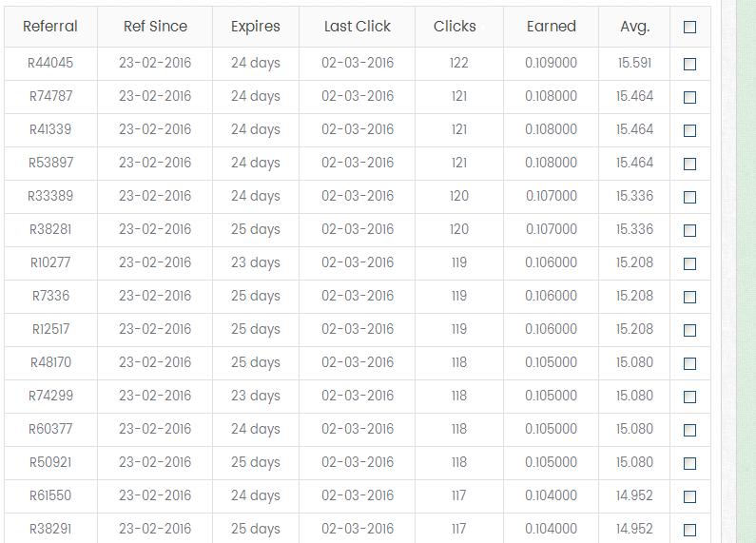
Task: Open referral R60377 in the list
Action: pos(50,429)
